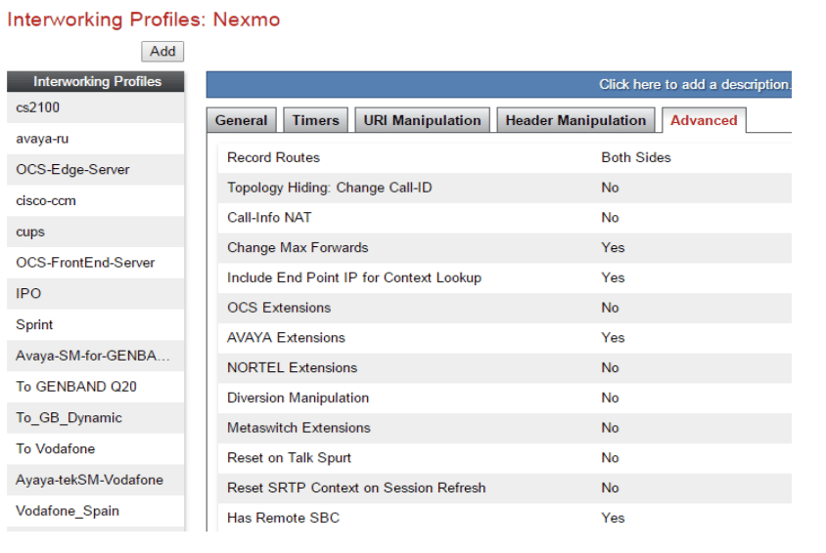Select the Vodafone_Spain profile
826x553 pixels.
(95, 511)
